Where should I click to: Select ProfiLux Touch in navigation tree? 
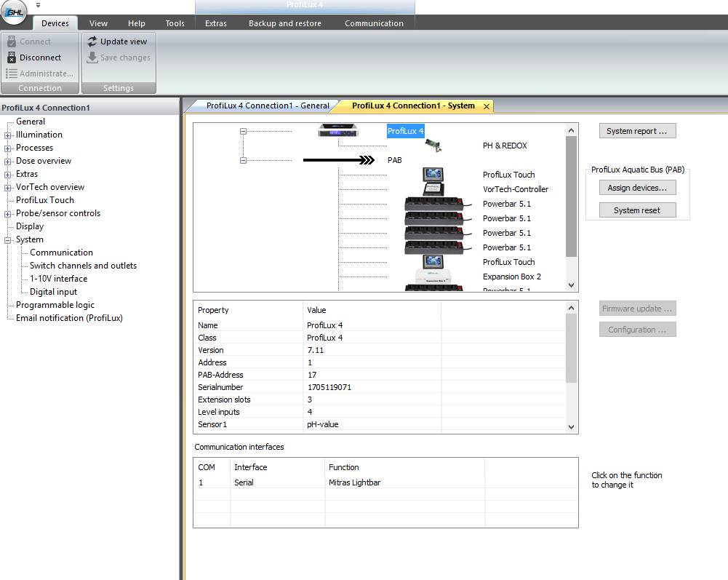coord(45,200)
